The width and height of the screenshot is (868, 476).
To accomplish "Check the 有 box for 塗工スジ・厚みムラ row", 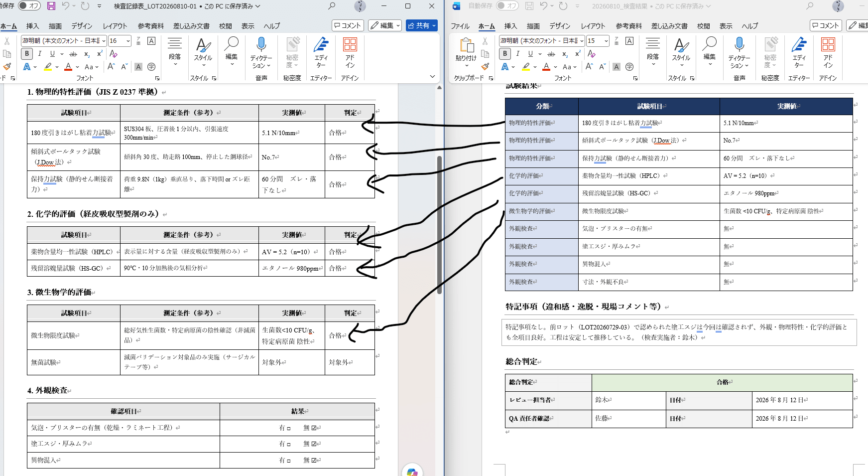I will (x=288, y=444).
